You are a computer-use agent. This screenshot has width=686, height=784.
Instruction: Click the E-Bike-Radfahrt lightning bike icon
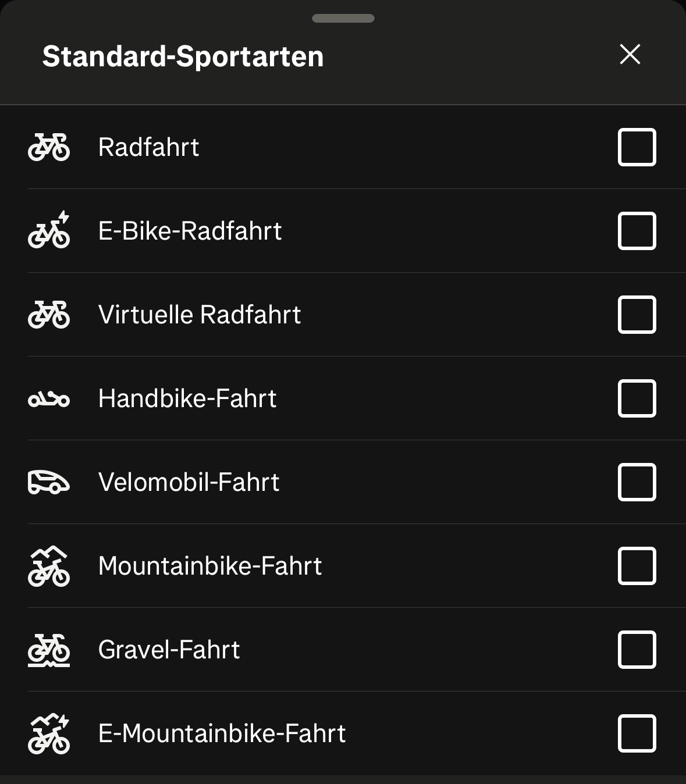tap(49, 231)
